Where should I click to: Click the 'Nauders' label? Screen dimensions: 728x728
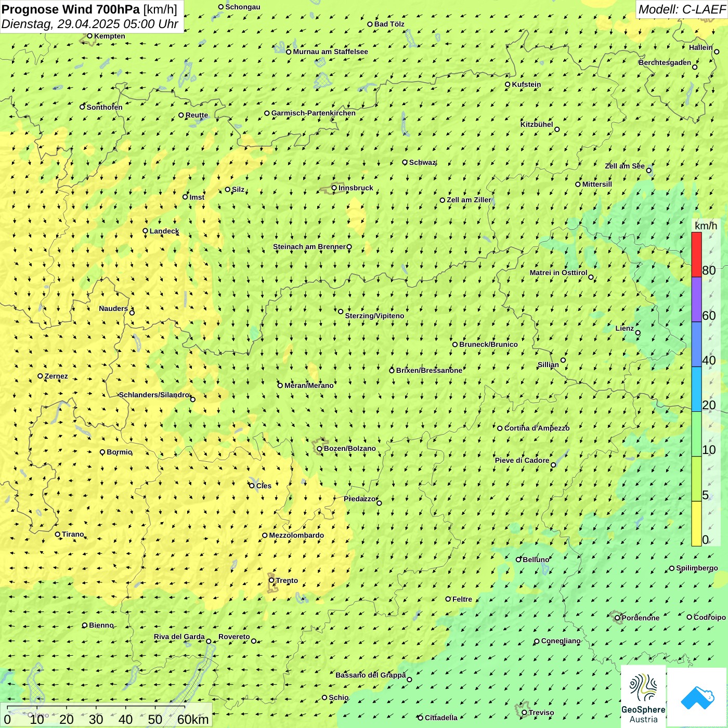click(x=113, y=308)
